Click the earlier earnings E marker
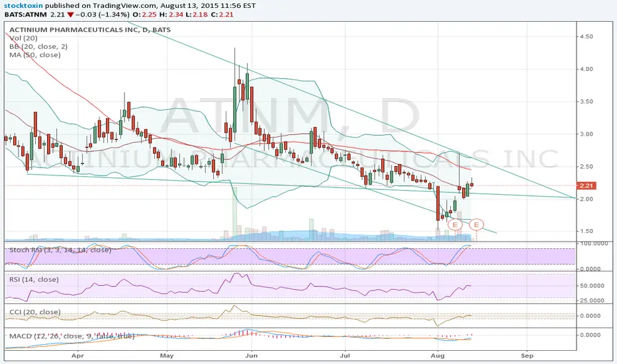617x364 pixels. (455, 225)
